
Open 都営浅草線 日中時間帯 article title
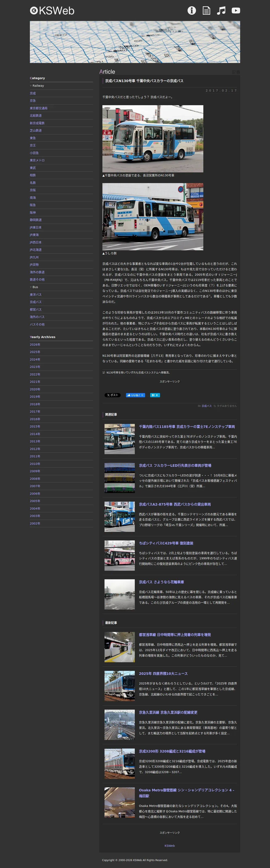tap(175, 635)
